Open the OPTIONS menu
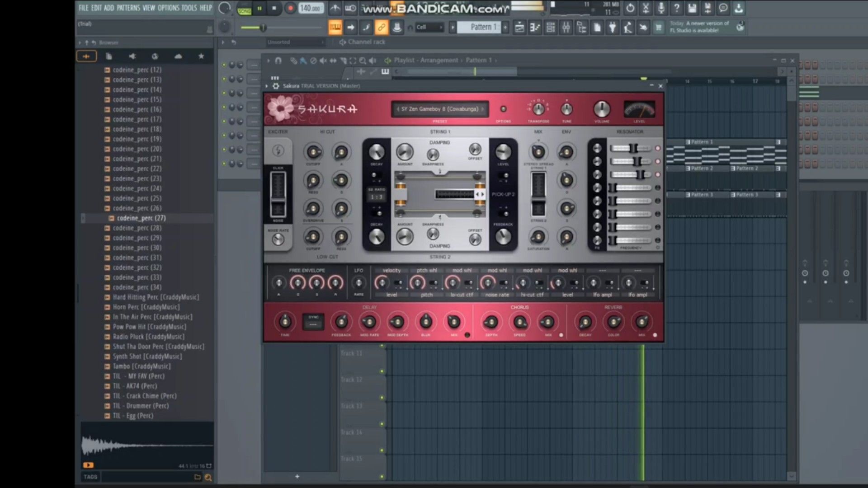This screenshot has width=868, height=488. point(168,8)
